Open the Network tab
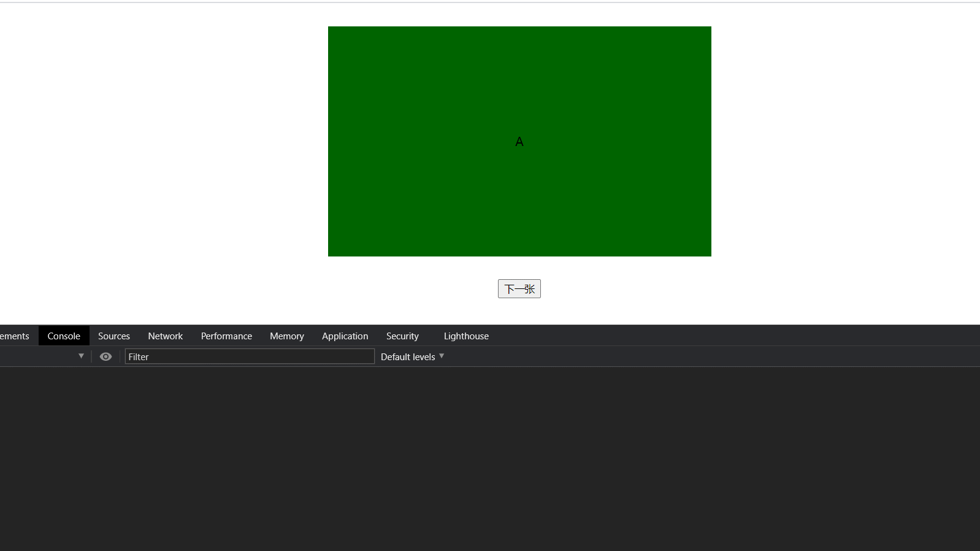This screenshot has height=551, width=980. tap(166, 336)
